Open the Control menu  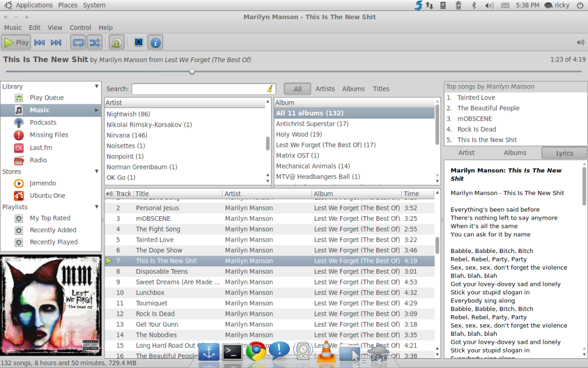coord(80,28)
